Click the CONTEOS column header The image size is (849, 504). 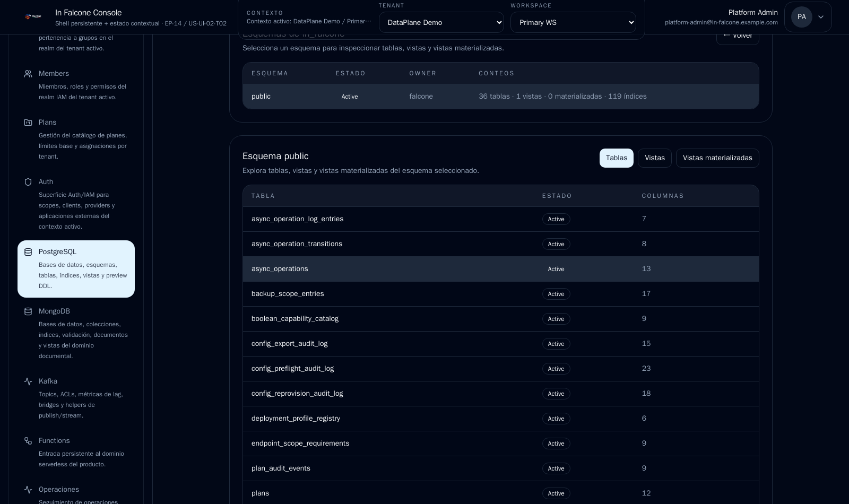(497, 74)
